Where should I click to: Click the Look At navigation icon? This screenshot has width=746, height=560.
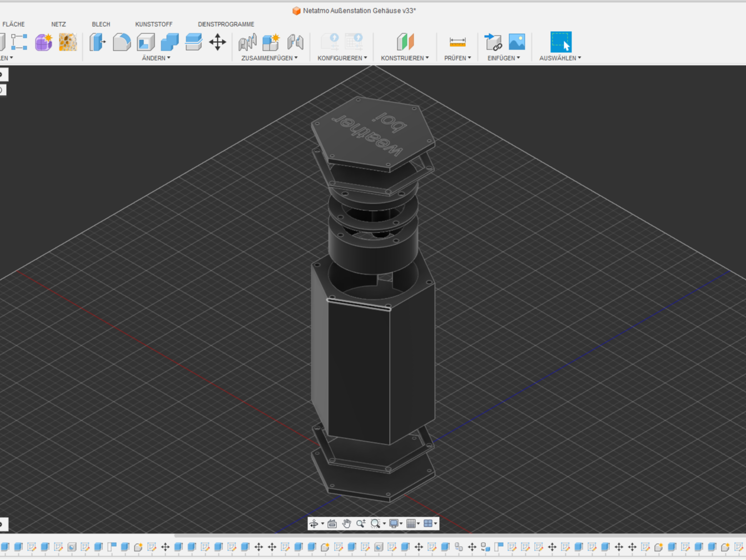(332, 523)
